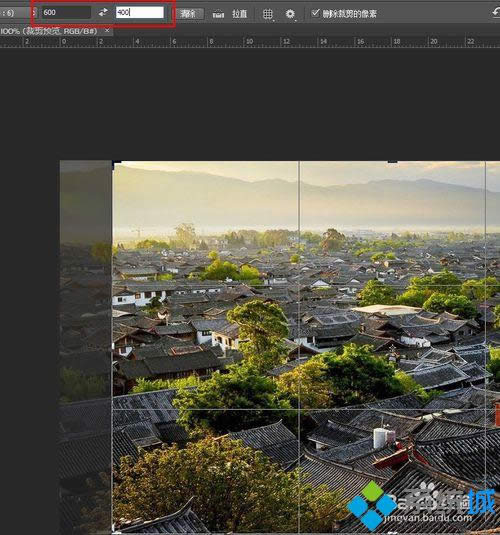This screenshot has height=535, width=500.
Task: Select the RGB/8# document tab
Action: pyautogui.click(x=49, y=31)
